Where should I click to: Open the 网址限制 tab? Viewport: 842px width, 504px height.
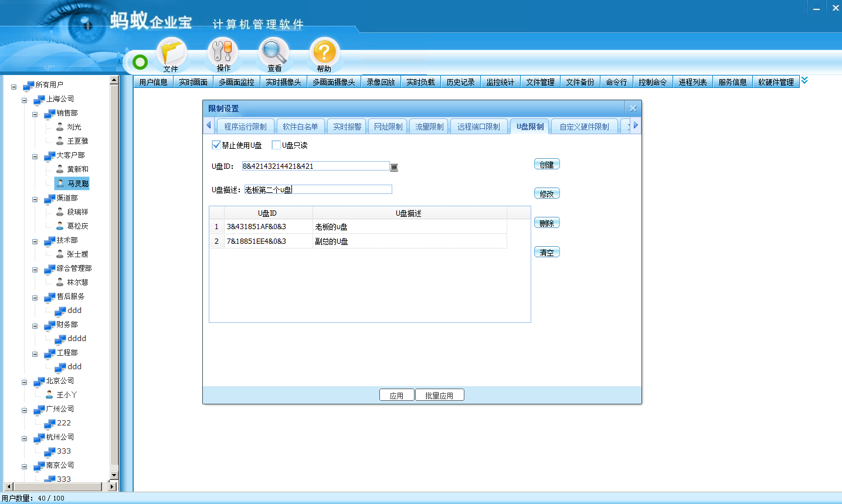click(x=388, y=127)
